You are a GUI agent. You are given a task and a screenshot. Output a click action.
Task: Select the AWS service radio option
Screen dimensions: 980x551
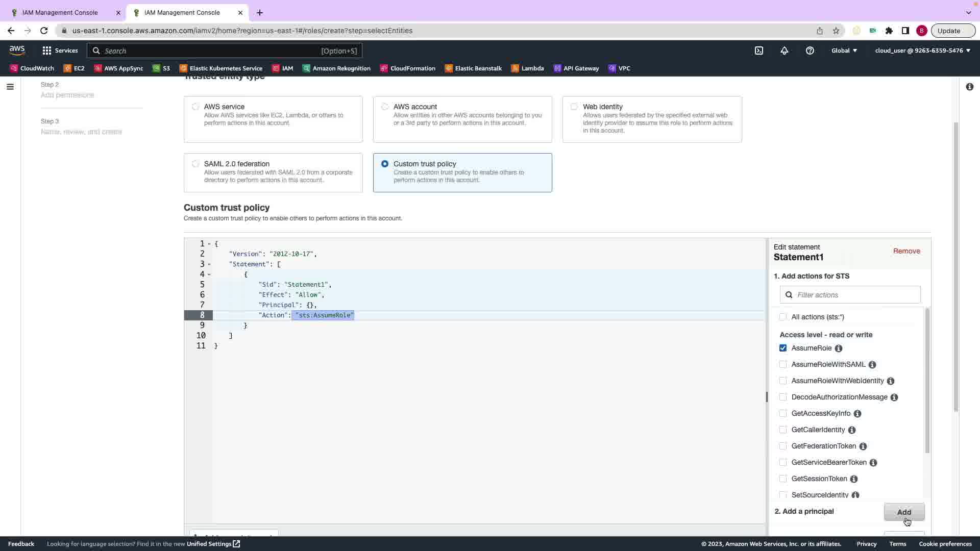(x=195, y=107)
